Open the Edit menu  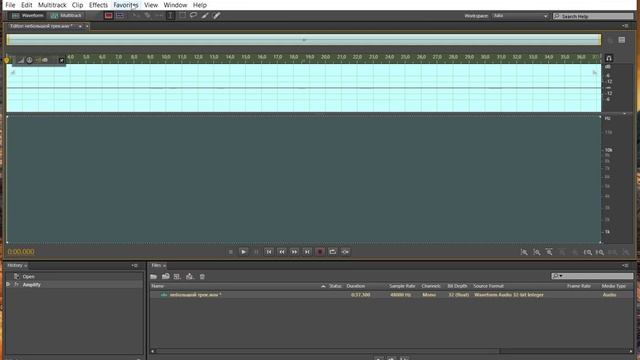27,5
